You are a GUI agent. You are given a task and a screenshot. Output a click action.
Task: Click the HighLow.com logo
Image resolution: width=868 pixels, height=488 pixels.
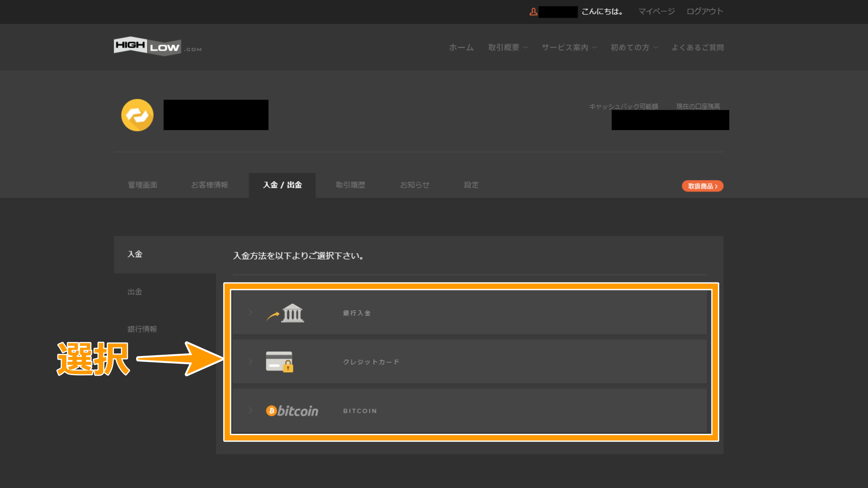pos(157,46)
